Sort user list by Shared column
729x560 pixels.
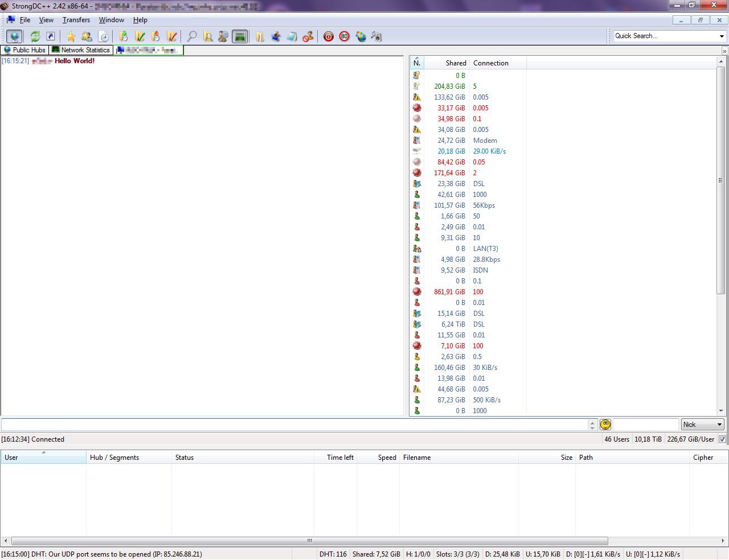[447, 63]
